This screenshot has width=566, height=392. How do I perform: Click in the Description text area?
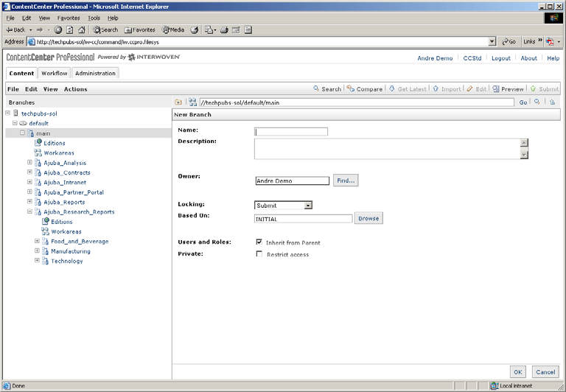coord(388,149)
